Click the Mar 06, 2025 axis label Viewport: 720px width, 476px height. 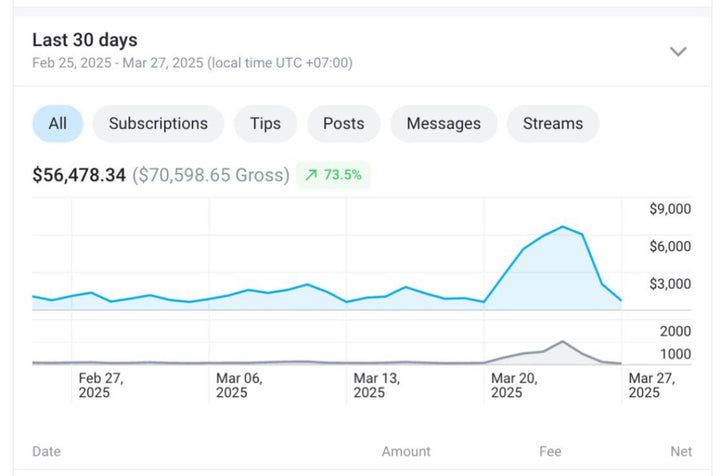pyautogui.click(x=239, y=385)
